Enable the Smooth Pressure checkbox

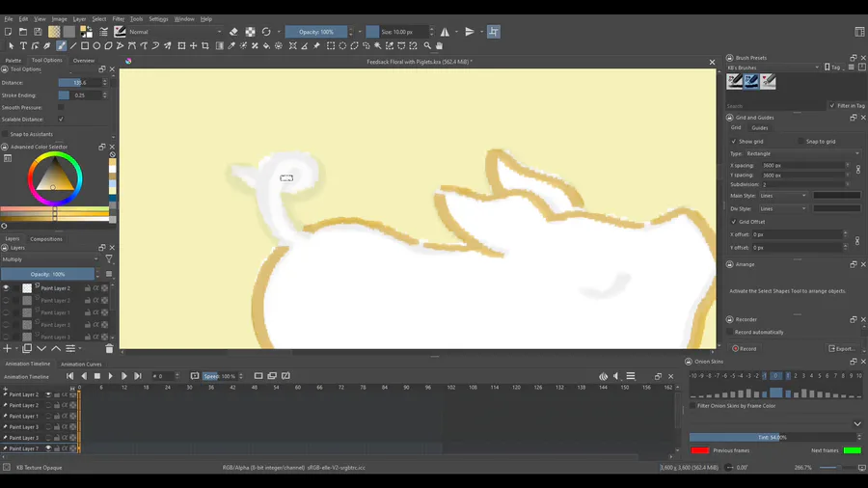click(x=61, y=107)
